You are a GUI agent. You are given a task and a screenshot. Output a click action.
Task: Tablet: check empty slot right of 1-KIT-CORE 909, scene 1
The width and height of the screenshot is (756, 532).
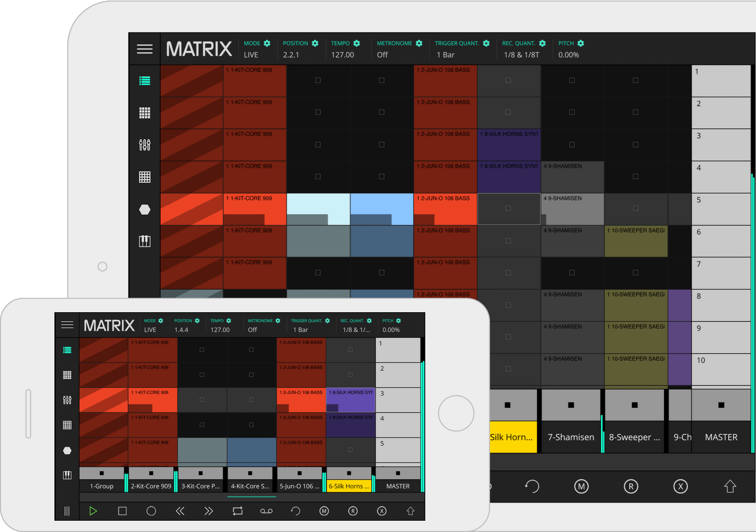point(318,80)
